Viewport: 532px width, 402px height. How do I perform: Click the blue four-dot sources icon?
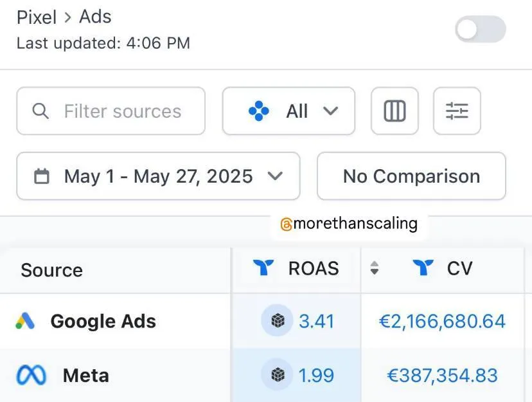click(258, 111)
